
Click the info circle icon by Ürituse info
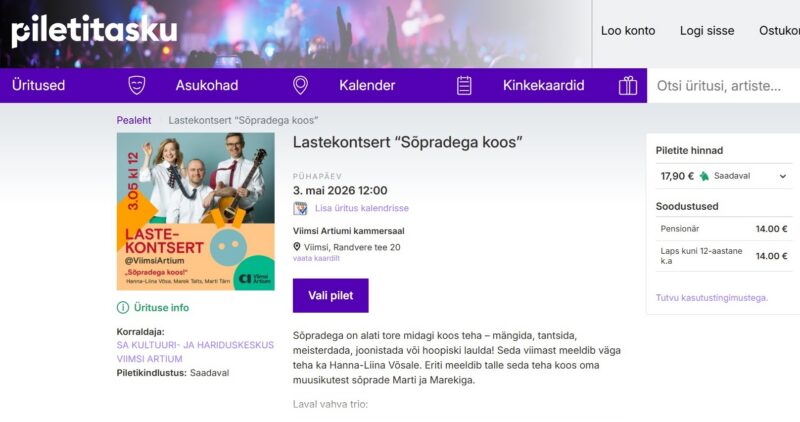coord(123,307)
